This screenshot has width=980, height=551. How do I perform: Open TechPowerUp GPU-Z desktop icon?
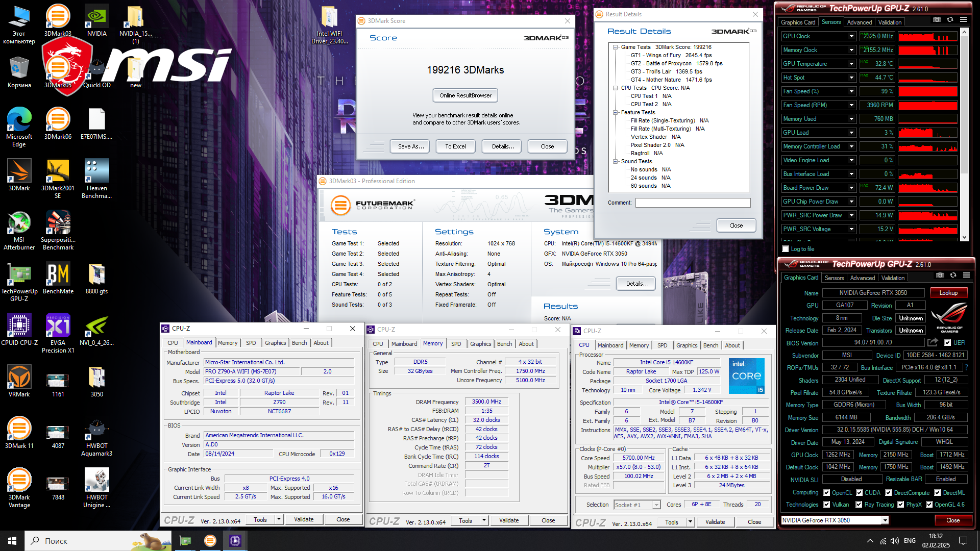[19, 282]
